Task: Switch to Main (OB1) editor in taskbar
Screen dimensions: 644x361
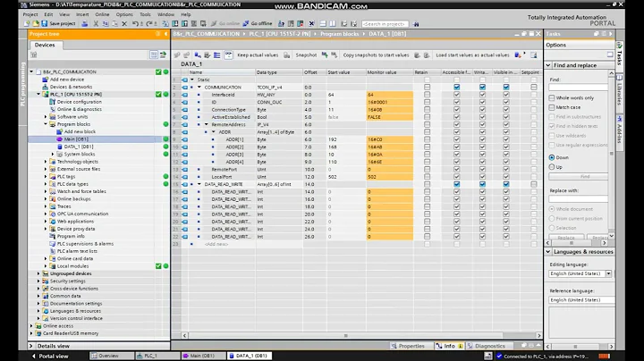Action: 203,356
